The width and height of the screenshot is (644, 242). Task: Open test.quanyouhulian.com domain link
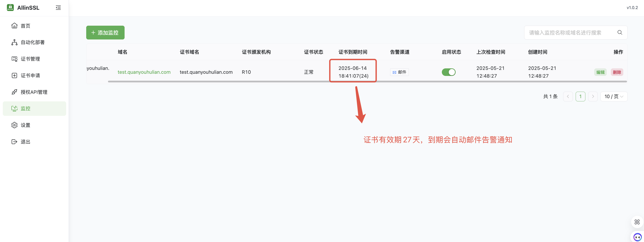[x=144, y=72]
